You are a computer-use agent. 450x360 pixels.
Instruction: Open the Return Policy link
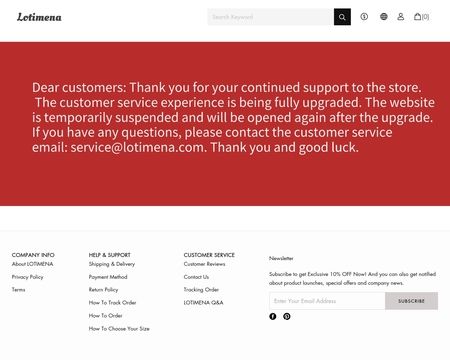(103, 290)
